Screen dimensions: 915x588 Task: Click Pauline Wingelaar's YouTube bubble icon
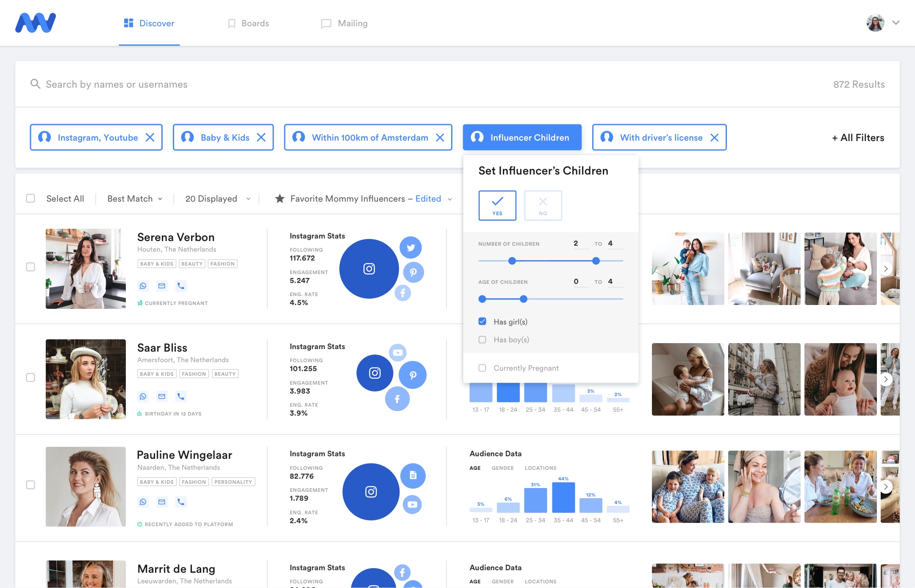412,505
